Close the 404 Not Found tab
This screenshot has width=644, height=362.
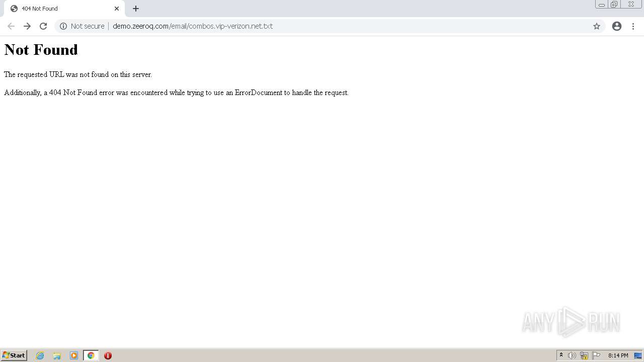click(117, 9)
